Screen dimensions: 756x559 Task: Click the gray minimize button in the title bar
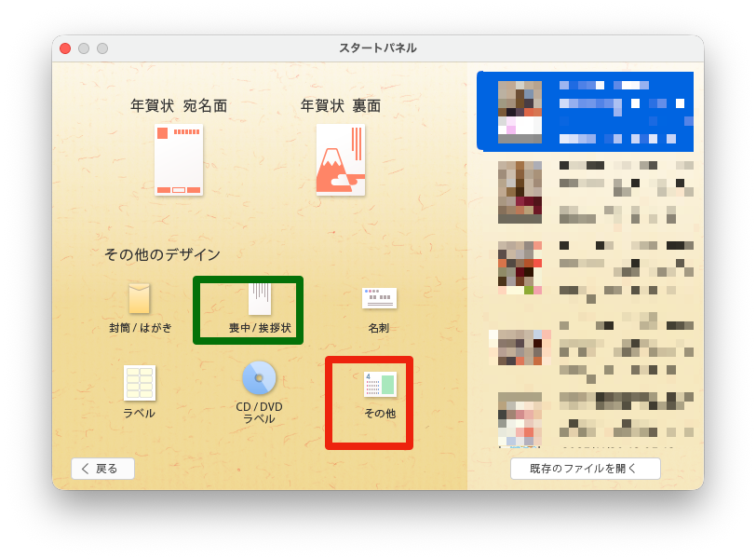tap(84, 48)
